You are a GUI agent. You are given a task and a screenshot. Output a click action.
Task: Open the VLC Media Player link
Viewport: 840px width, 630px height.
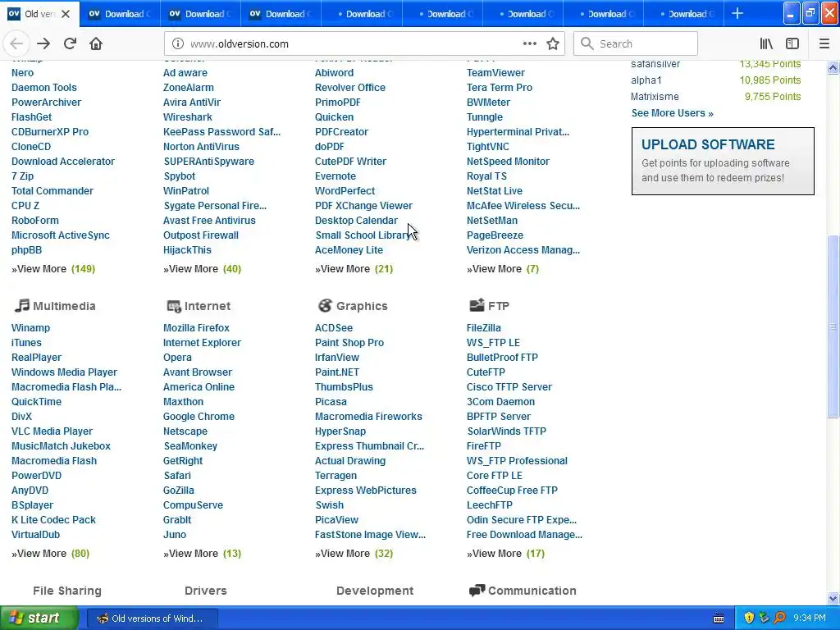pyautogui.click(x=52, y=431)
